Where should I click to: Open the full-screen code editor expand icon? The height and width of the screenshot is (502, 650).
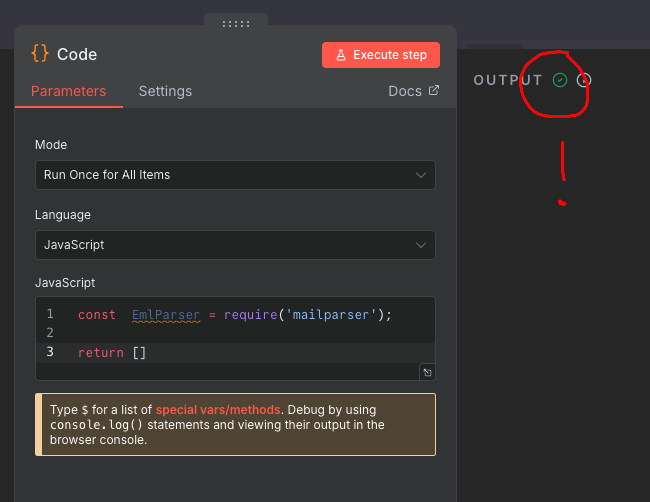tap(427, 372)
